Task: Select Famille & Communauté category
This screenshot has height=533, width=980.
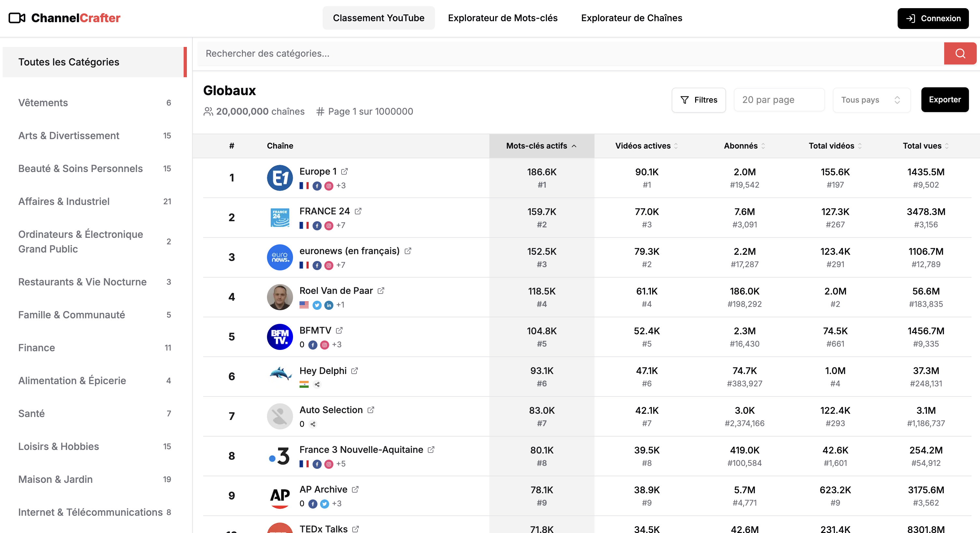Action: (x=94, y=315)
